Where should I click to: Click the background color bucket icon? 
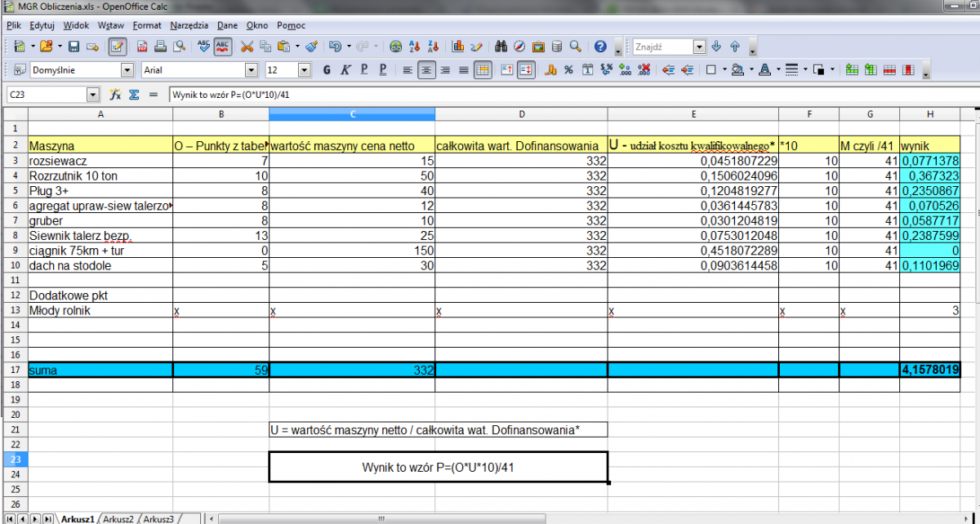pos(737,70)
